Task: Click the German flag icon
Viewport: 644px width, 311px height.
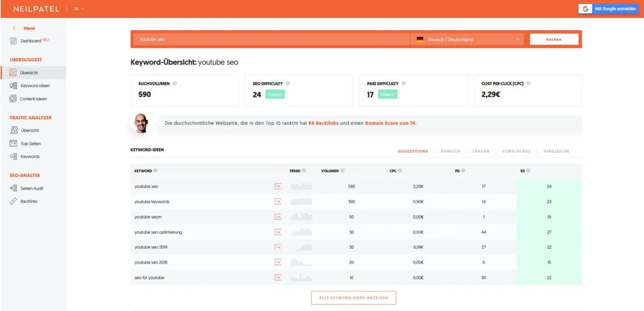Action: (x=420, y=39)
